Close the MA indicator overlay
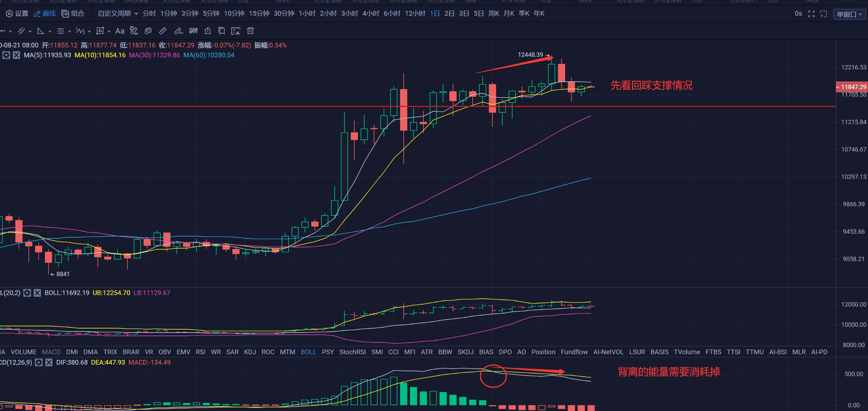 [x=16, y=55]
